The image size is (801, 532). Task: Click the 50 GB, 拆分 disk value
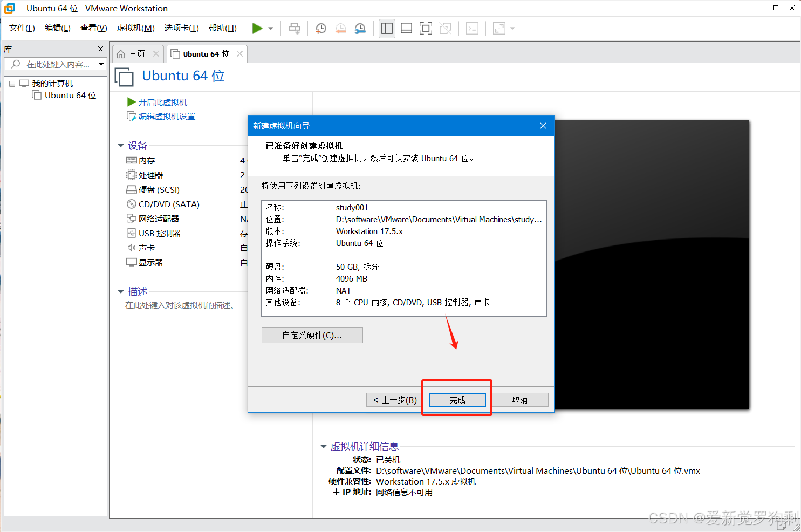pos(357,267)
